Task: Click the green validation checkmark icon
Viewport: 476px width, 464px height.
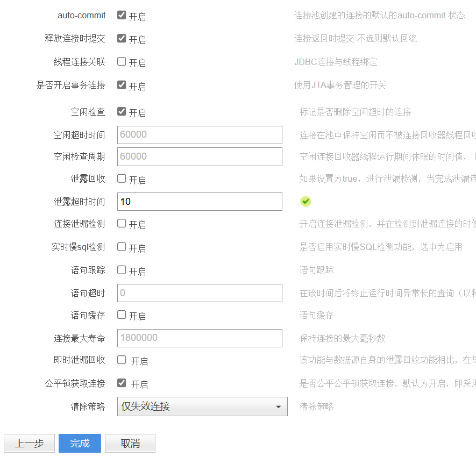Action: click(306, 202)
